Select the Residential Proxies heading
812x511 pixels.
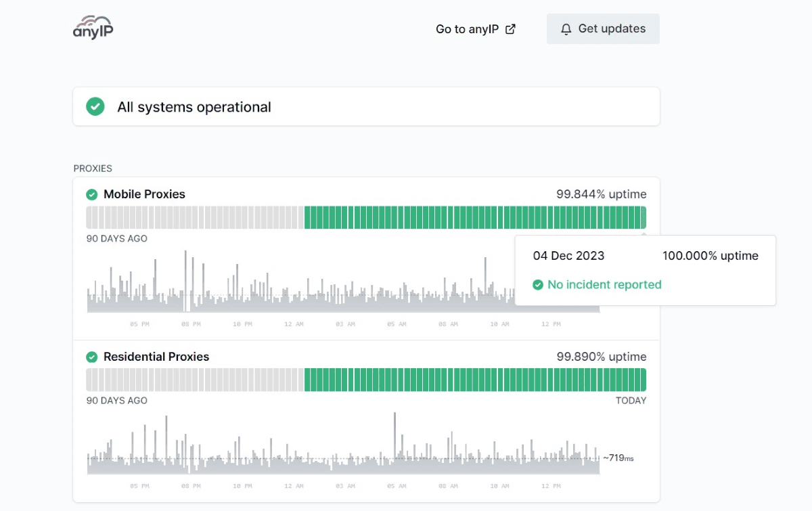pyautogui.click(x=156, y=357)
